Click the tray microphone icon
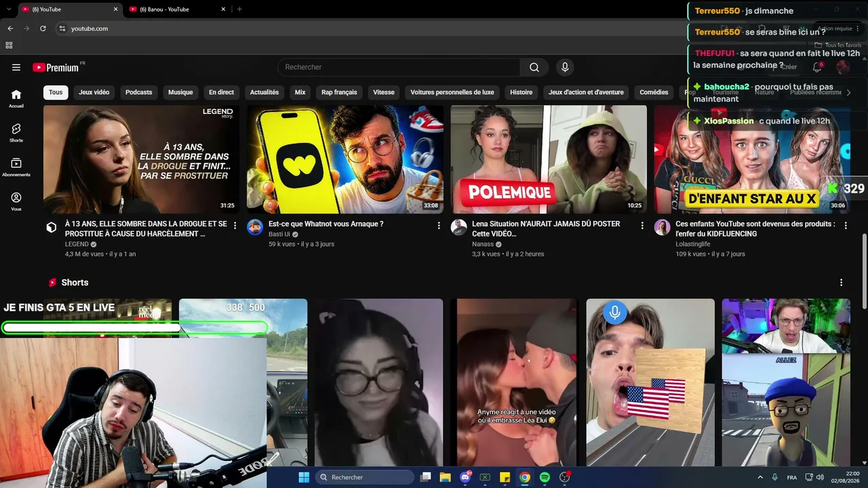Screen dimensions: 868x488 click(x=775, y=477)
